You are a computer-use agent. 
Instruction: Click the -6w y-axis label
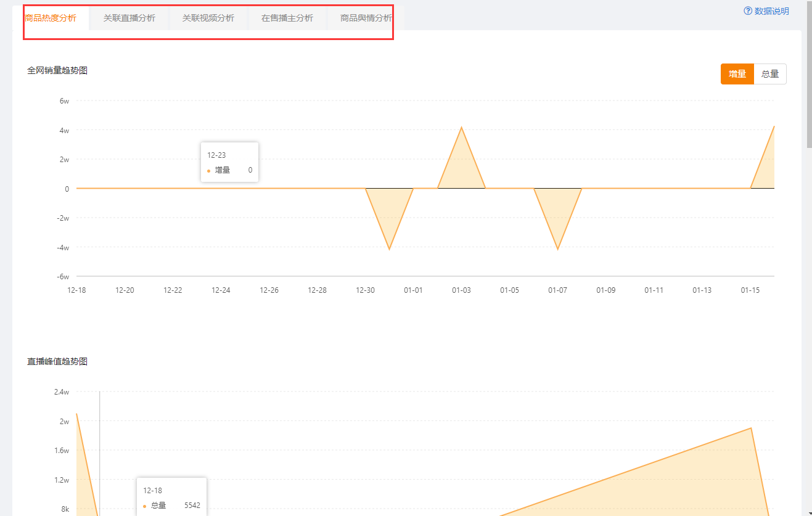[x=62, y=277]
